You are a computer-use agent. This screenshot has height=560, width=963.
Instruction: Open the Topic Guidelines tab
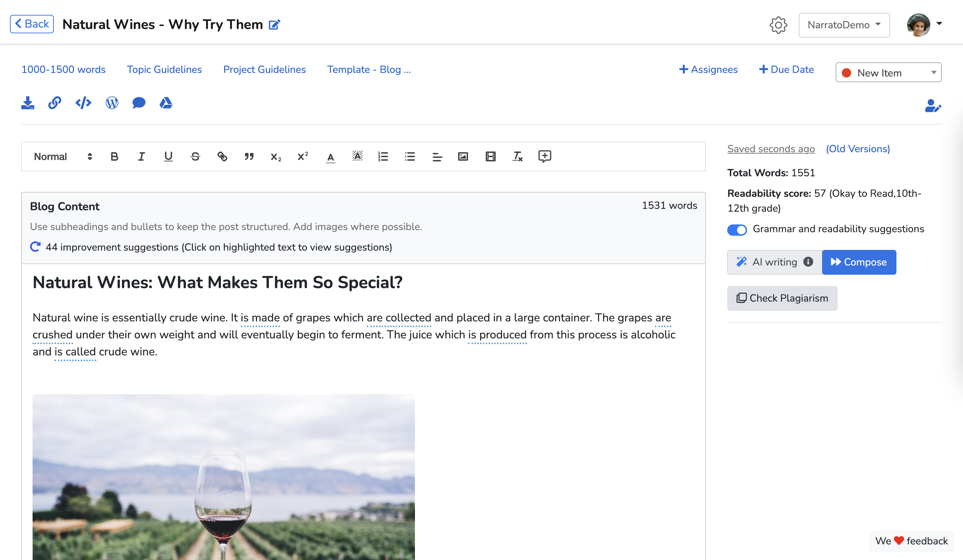click(164, 69)
